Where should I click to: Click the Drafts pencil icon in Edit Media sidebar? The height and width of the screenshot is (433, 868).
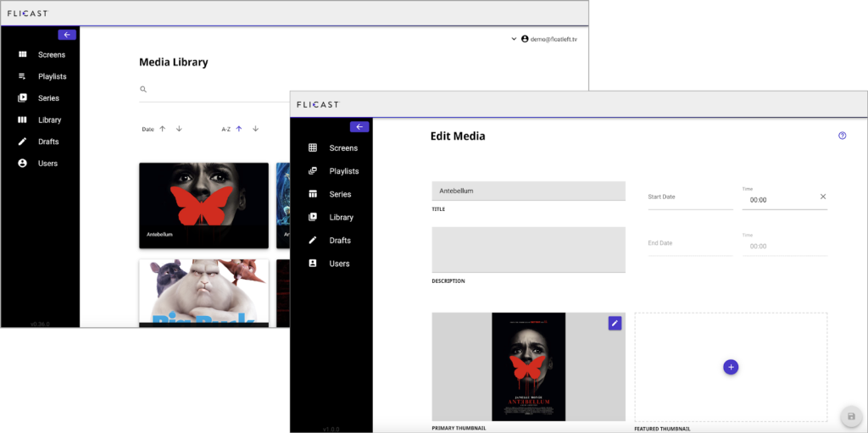coord(313,241)
